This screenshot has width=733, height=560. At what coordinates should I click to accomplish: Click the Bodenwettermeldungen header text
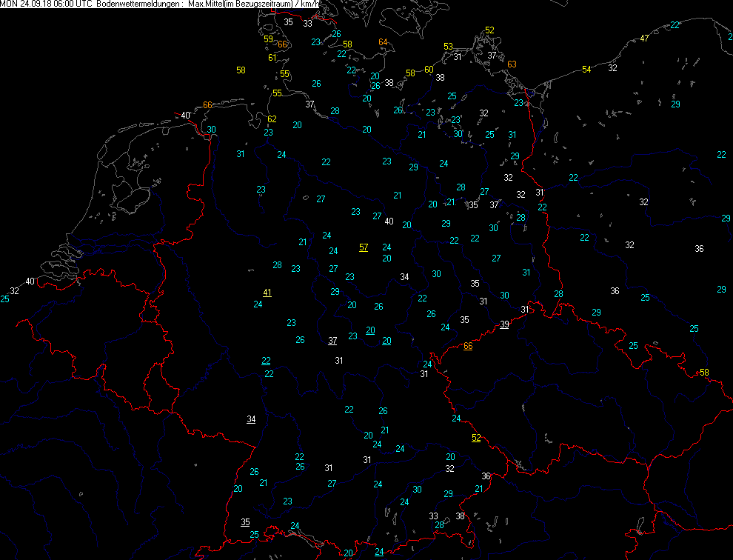tap(138, 4)
